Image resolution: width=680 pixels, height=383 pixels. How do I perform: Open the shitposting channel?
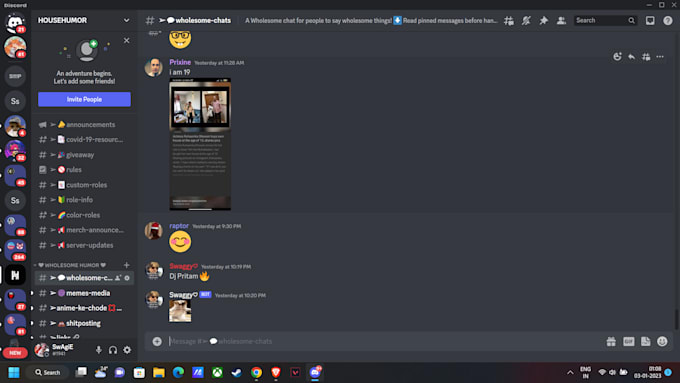85,323
